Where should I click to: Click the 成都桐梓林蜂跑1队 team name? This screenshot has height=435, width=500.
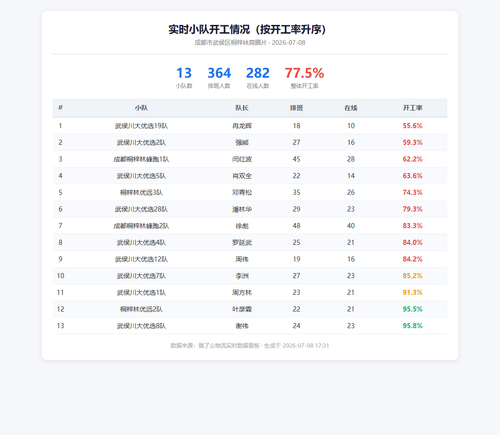click(141, 159)
